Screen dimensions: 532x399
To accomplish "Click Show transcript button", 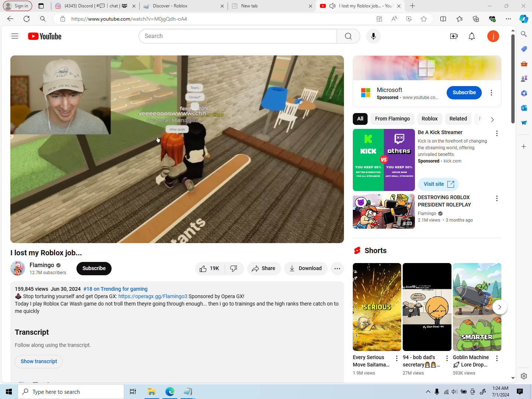I will [x=39, y=361].
